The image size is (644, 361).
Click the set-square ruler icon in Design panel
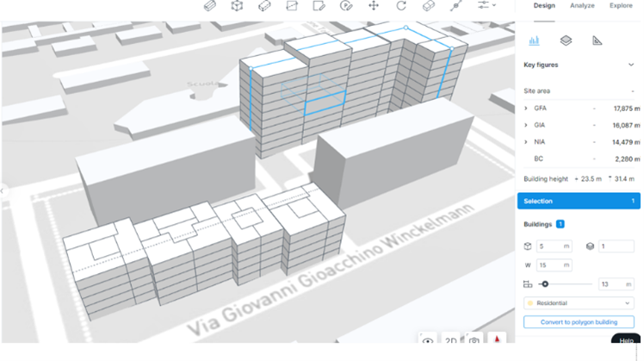[598, 40]
